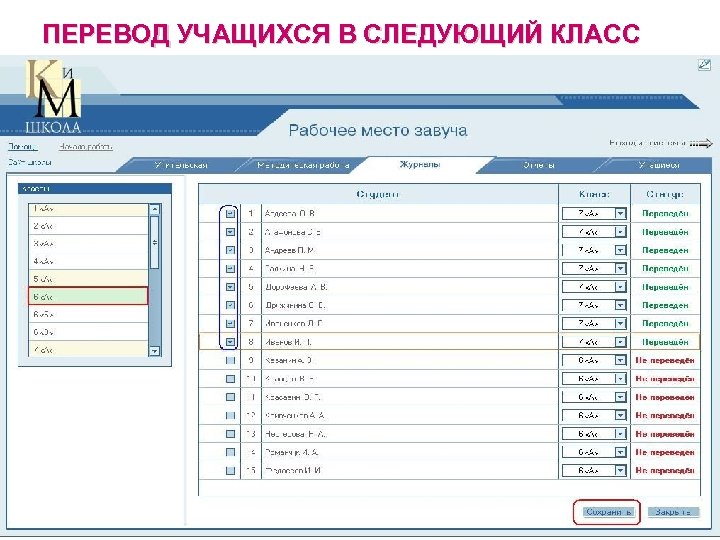
Task: Click the edit icon in the top-right corner
Action: tap(704, 65)
